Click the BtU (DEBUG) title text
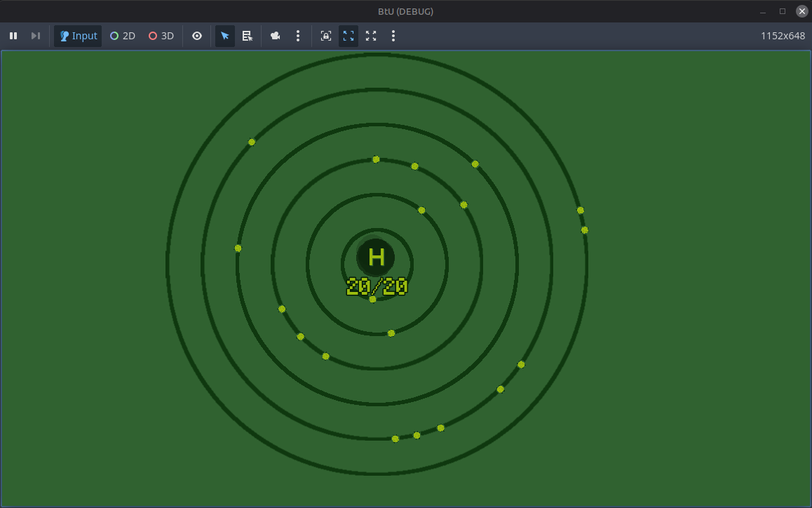 (x=405, y=11)
